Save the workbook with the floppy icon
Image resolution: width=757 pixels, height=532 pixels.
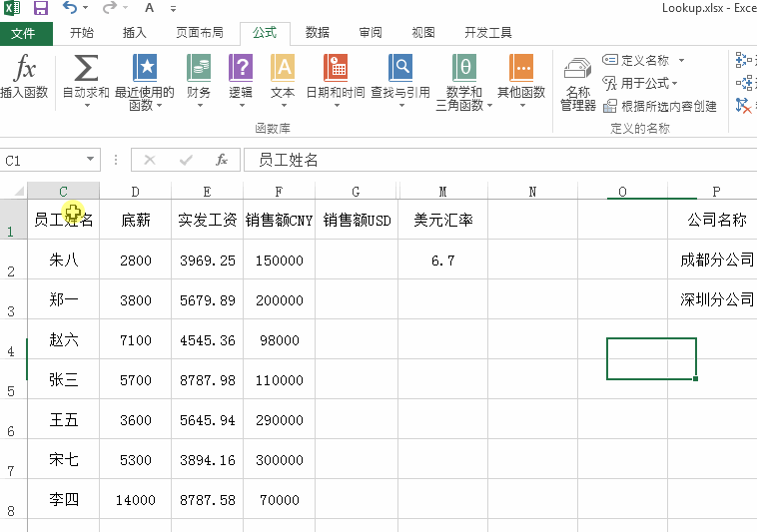41,8
